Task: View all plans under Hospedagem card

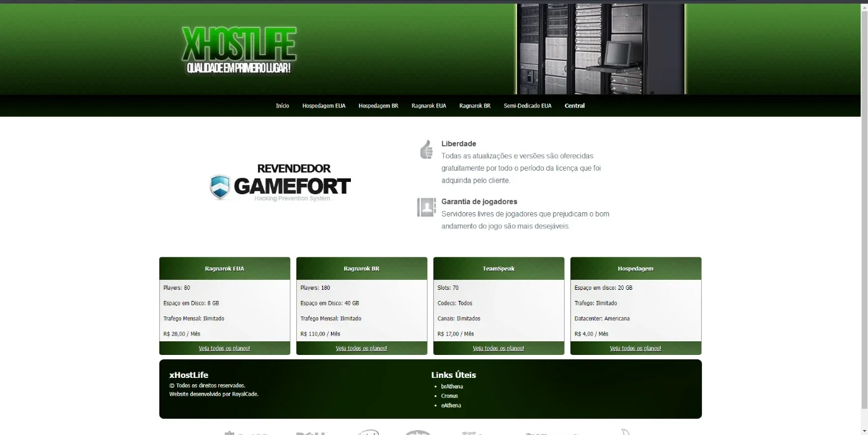Action: point(635,349)
